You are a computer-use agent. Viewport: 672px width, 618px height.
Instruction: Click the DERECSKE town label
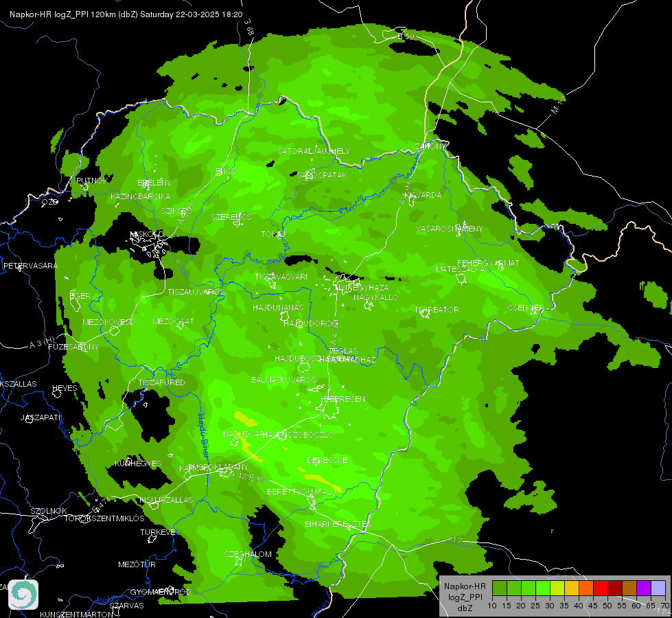click(x=327, y=460)
